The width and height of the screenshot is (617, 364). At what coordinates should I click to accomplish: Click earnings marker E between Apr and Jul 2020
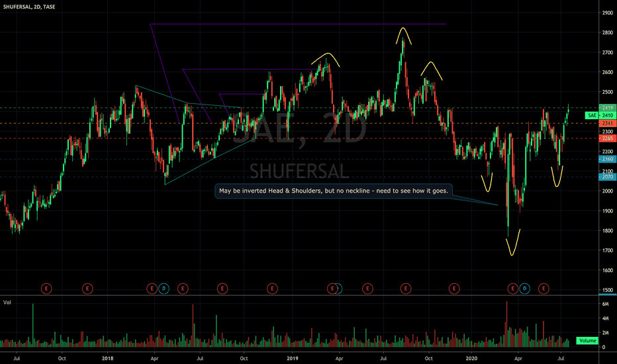[x=544, y=289]
